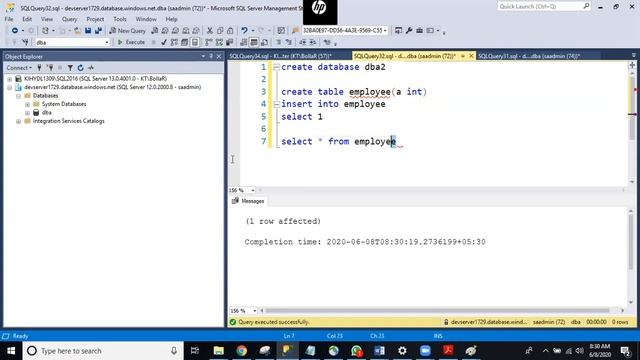This screenshot has height=360, width=640.
Task: Click the Object Explorer filter funnel icon
Action: 70,68
